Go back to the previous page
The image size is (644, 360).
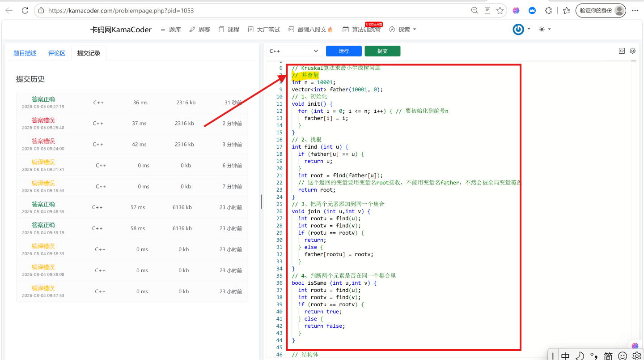tap(9, 10)
